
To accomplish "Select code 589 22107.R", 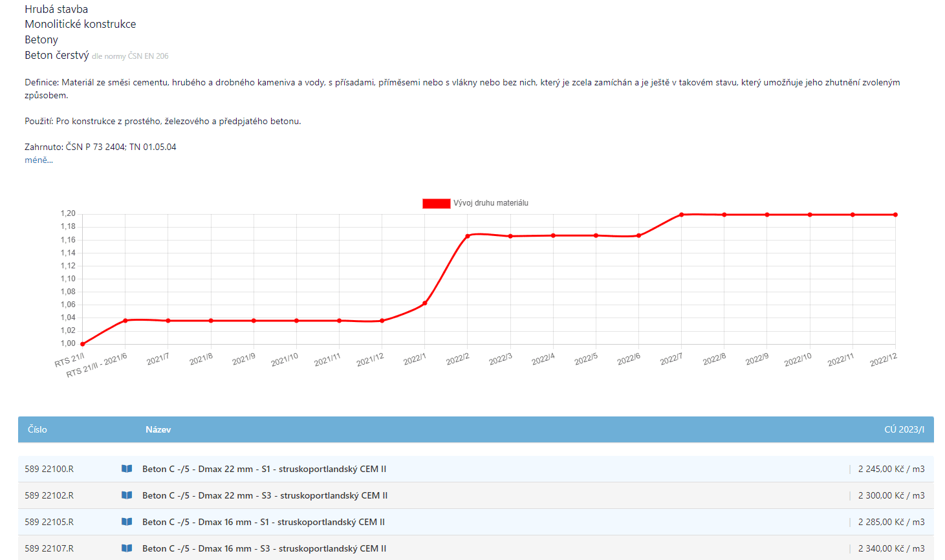I will click(49, 548).
